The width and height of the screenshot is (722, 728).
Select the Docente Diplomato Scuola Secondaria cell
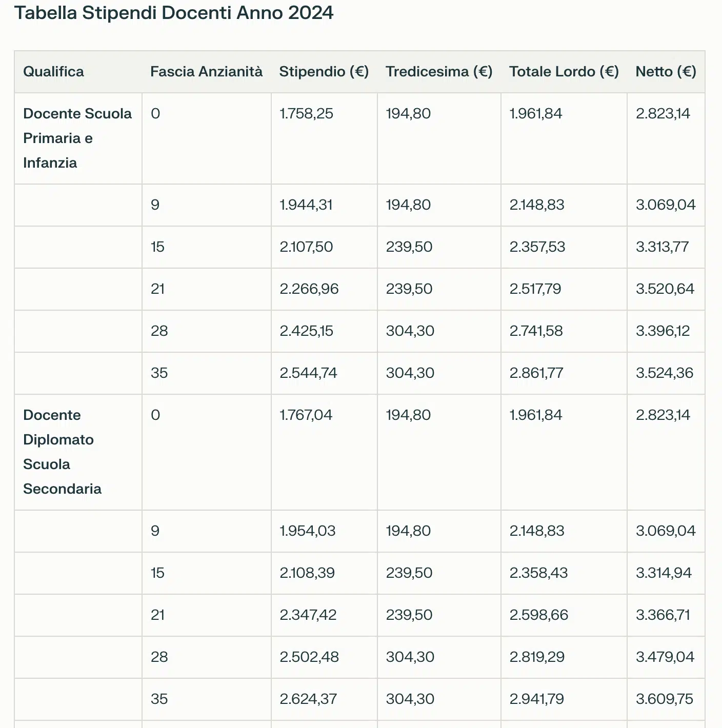[x=62, y=452]
